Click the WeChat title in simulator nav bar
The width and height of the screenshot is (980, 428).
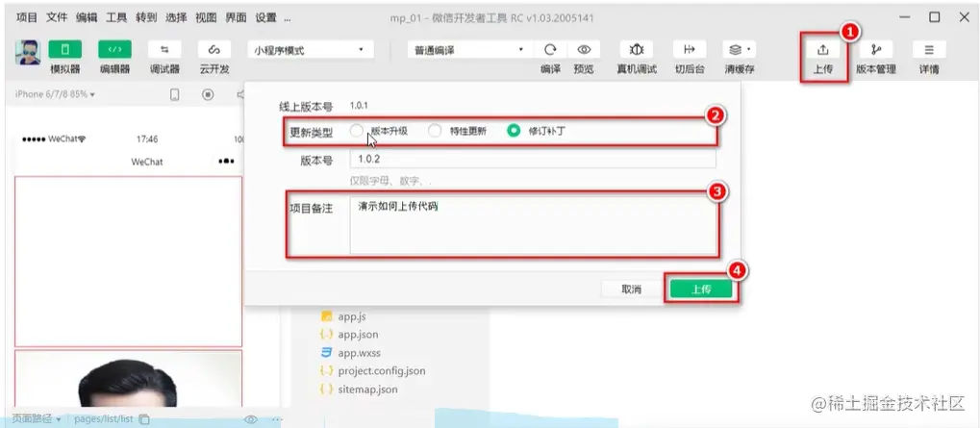coord(147,162)
